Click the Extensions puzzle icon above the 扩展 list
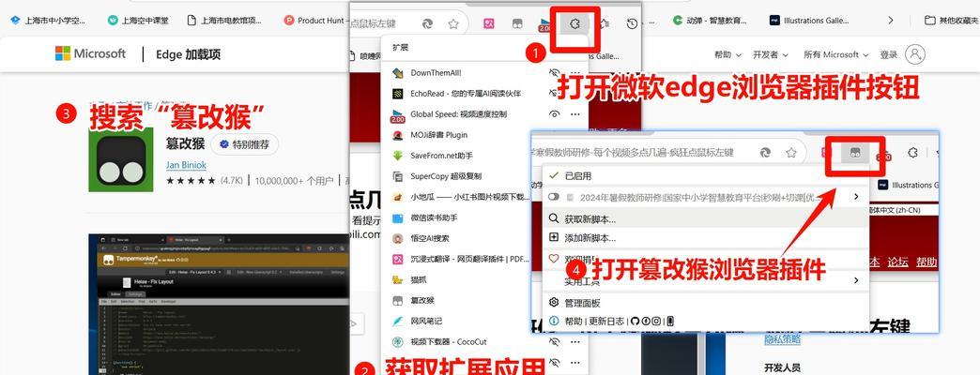Screen dimensions: 980x375 575,24
